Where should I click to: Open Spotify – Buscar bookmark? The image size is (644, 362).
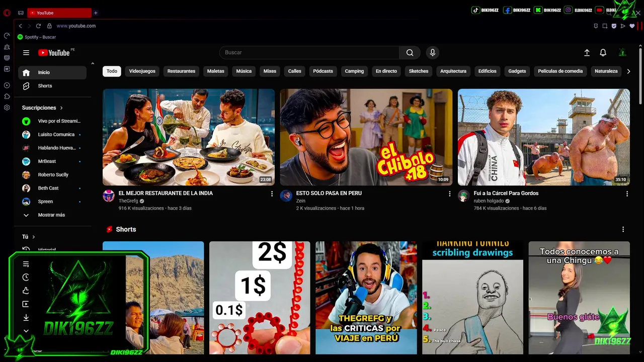pos(36,37)
